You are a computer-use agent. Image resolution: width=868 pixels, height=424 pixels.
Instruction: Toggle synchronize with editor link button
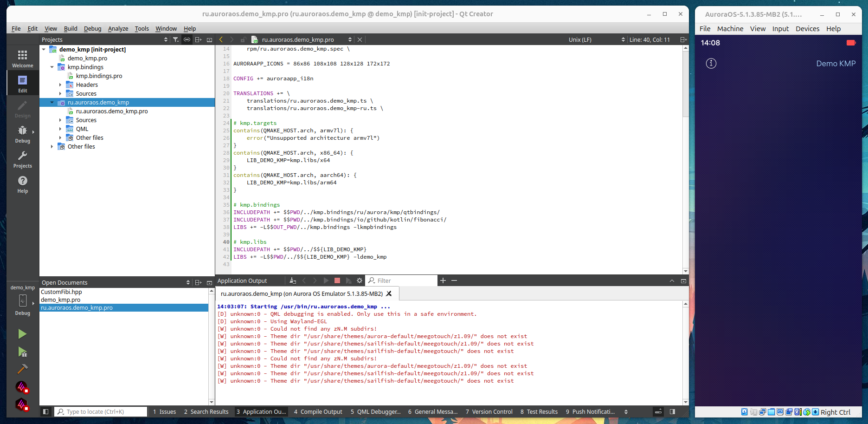coord(187,39)
